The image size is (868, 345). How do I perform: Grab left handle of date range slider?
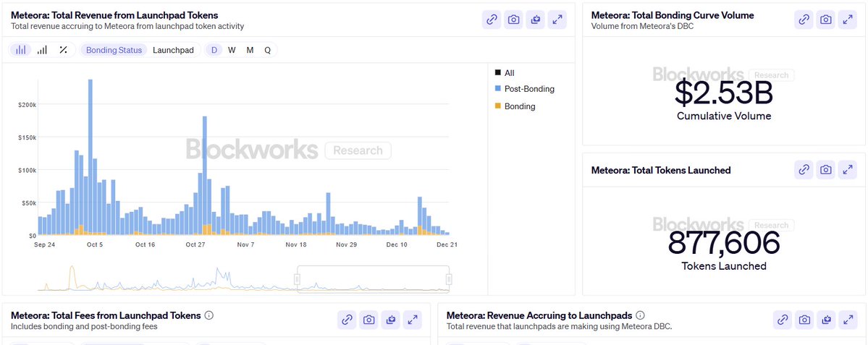(x=298, y=279)
